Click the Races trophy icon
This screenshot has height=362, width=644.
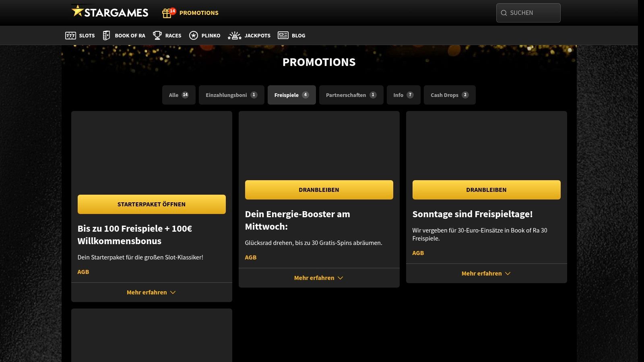157,35
